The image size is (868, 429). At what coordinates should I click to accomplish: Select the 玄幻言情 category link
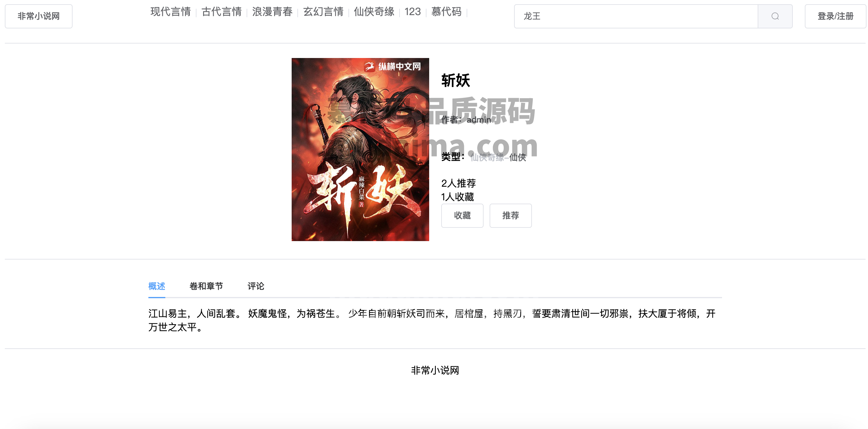pos(323,12)
